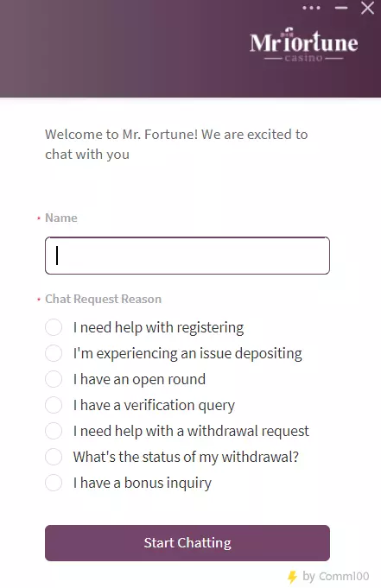Close the chat window
Image resolution: width=381 pixels, height=588 pixels.
click(x=367, y=8)
